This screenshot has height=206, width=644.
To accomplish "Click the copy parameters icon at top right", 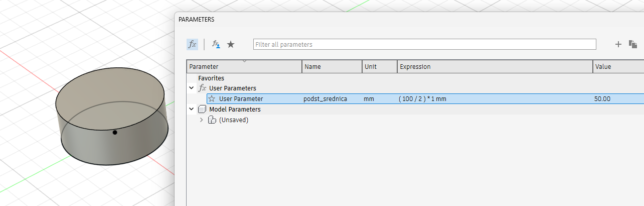I will tap(633, 44).
